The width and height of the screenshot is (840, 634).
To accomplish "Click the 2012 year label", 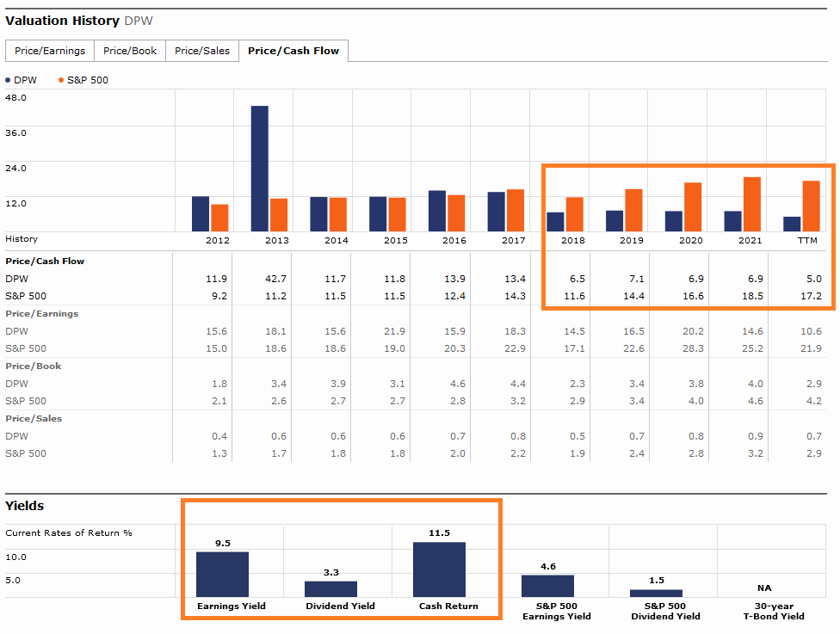I will tap(218, 240).
